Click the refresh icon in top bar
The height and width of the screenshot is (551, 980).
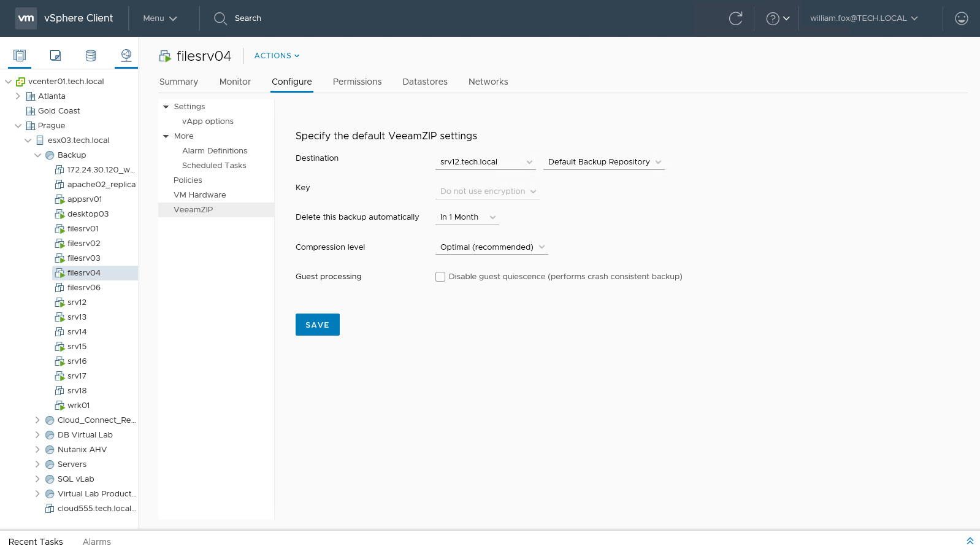click(735, 18)
